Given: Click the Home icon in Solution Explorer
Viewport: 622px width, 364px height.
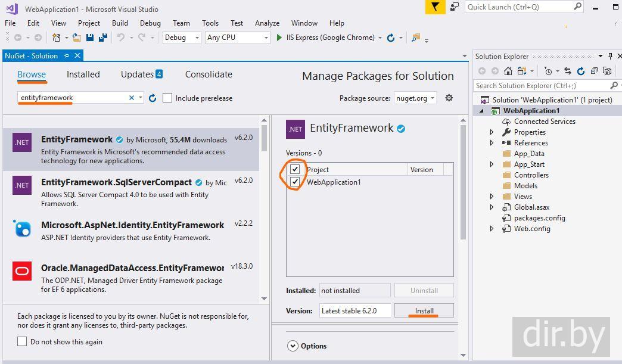Looking at the screenshot, I should click(507, 71).
